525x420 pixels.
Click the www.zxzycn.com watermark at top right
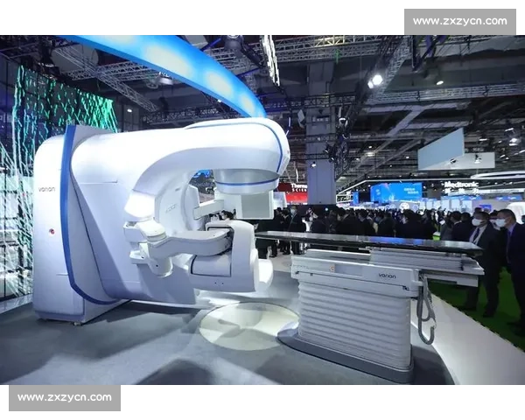[458, 21]
